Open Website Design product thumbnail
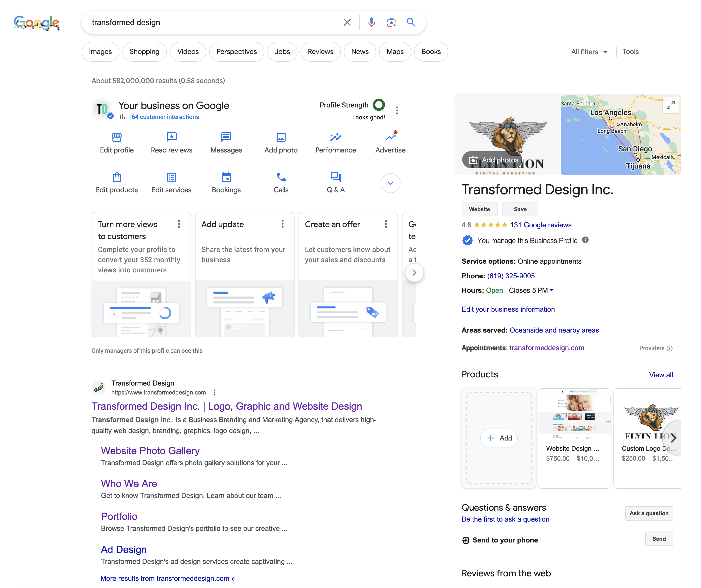The image size is (701, 588). tap(574, 414)
